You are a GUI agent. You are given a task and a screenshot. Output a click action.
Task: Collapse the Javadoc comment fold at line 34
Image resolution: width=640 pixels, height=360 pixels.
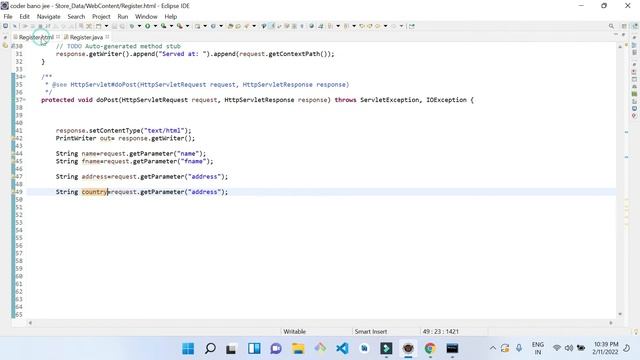(x=24, y=77)
